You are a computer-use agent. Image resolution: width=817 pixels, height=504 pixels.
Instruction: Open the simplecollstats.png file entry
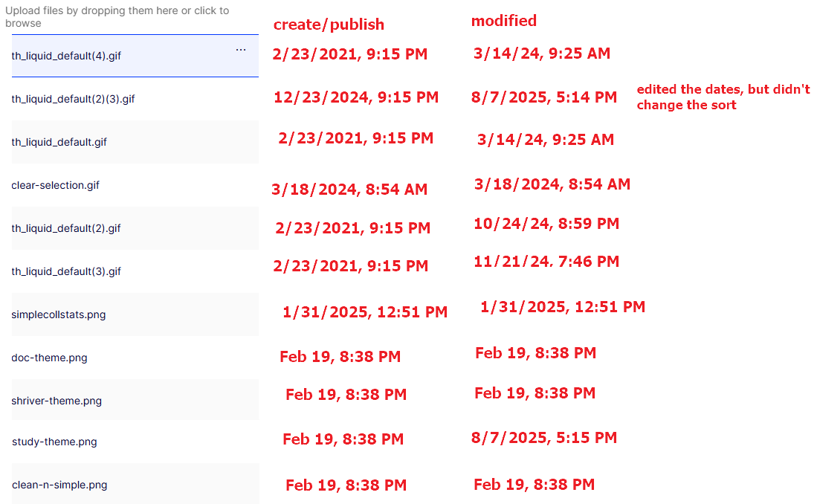coord(59,314)
